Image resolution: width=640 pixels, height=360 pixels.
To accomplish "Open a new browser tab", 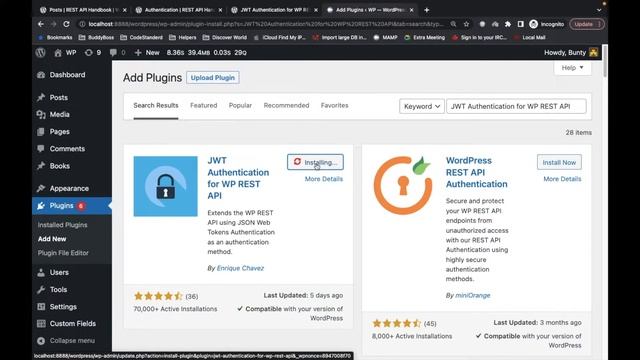I will point(427,10).
